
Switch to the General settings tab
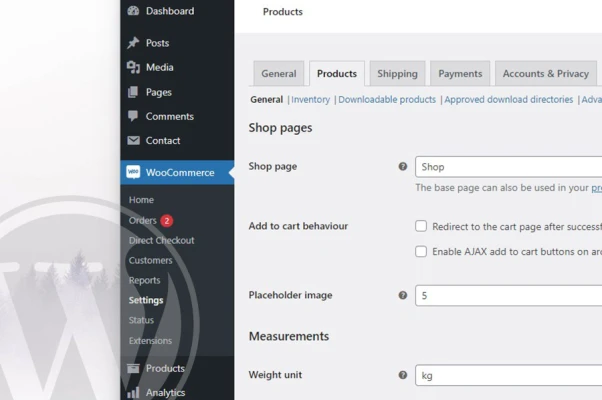pyautogui.click(x=279, y=73)
